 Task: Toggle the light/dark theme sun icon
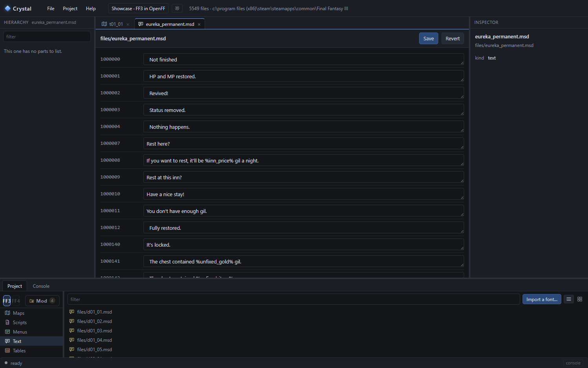click(x=177, y=8)
